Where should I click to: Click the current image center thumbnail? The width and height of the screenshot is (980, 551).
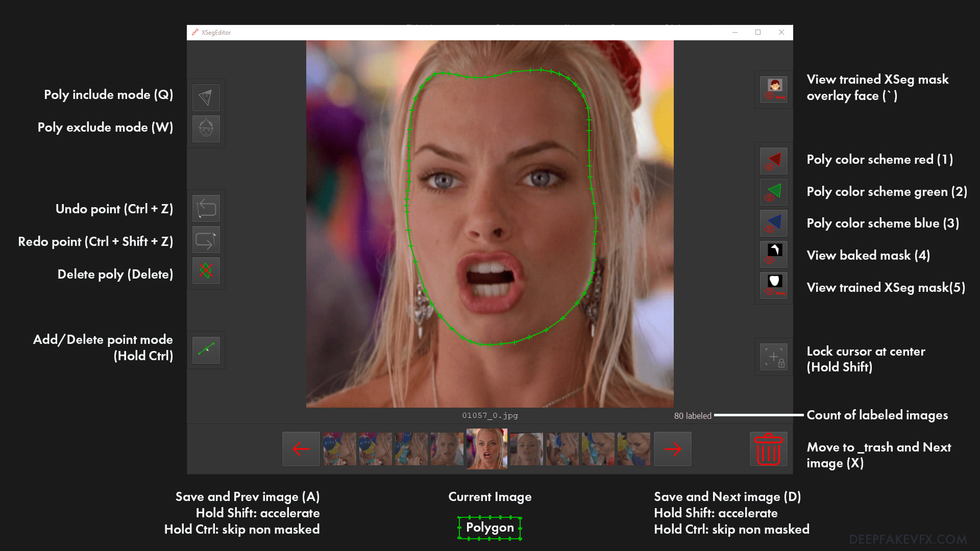[x=487, y=448]
